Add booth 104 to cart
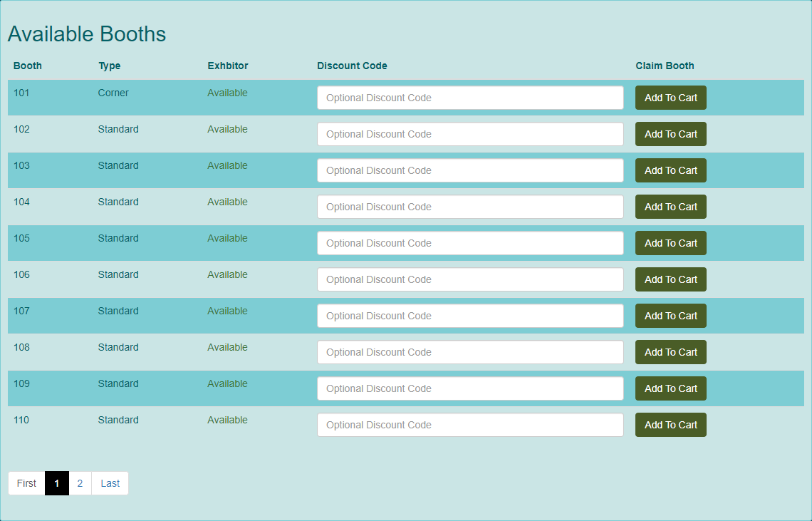This screenshot has height=521, width=812. [x=671, y=206]
